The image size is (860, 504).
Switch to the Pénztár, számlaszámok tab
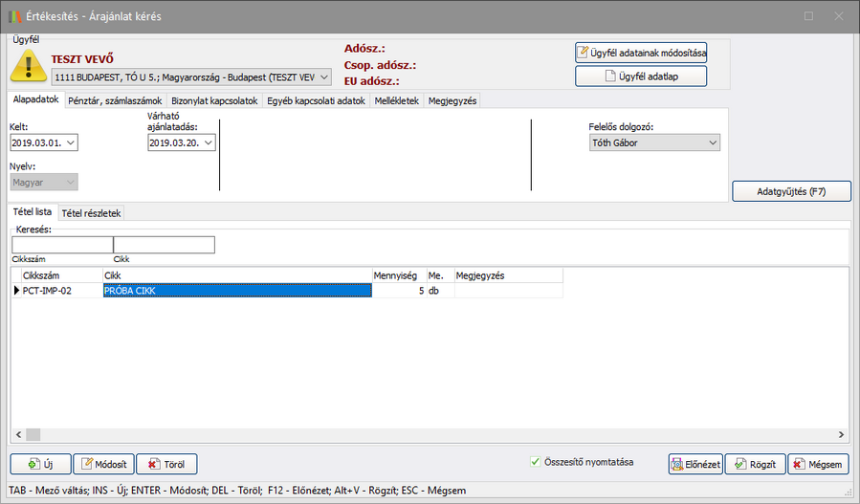tap(116, 100)
